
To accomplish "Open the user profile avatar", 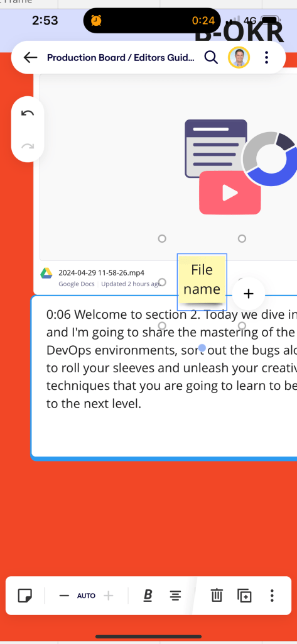I will click(239, 57).
